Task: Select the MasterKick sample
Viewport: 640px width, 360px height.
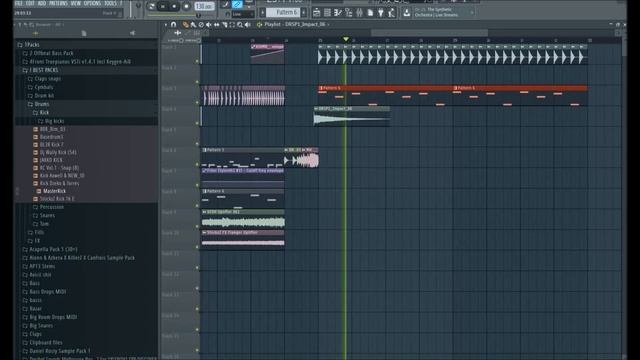Action: click(x=51, y=191)
